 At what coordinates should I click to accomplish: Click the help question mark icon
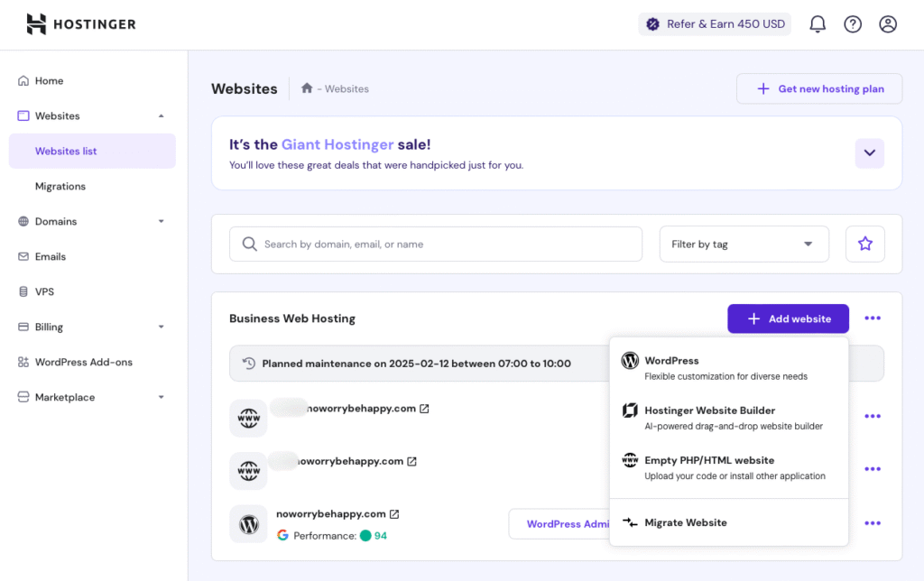tap(853, 24)
